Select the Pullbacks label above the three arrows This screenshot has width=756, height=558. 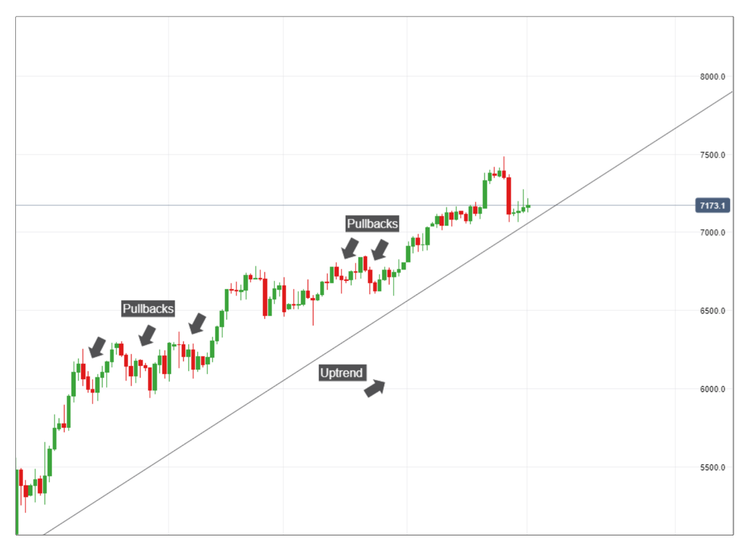(x=148, y=309)
